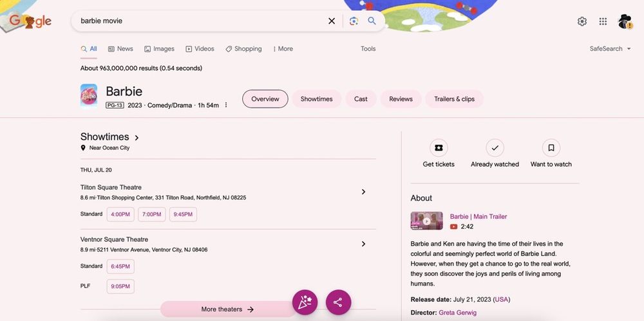Choose the 6:45PM Standard showtime at Ventnor
Viewport: 644px width, 321px height.
click(120, 266)
